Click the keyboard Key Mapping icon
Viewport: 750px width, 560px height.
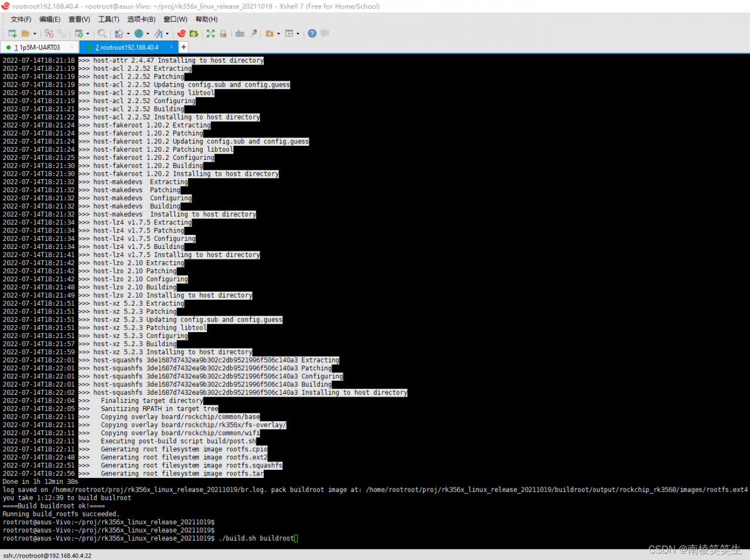(240, 33)
